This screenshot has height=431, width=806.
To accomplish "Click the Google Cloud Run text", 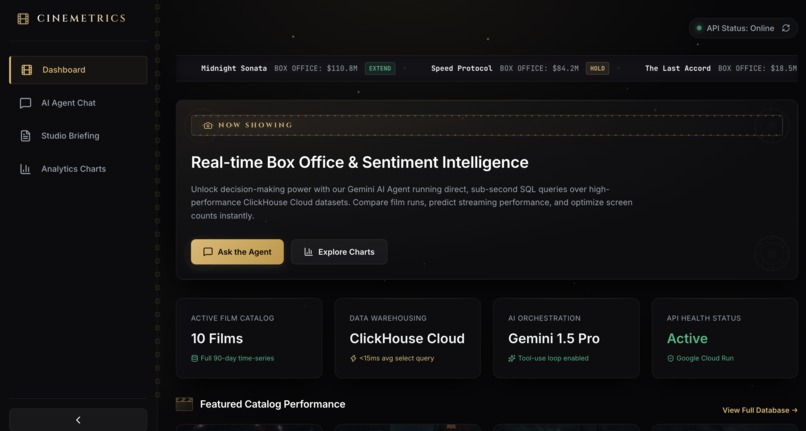I will [705, 358].
